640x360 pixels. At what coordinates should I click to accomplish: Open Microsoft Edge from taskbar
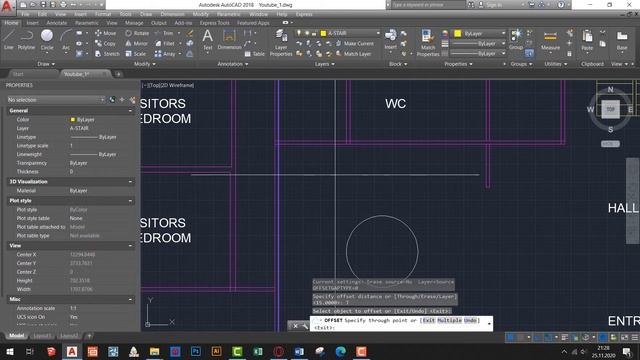pos(340,351)
